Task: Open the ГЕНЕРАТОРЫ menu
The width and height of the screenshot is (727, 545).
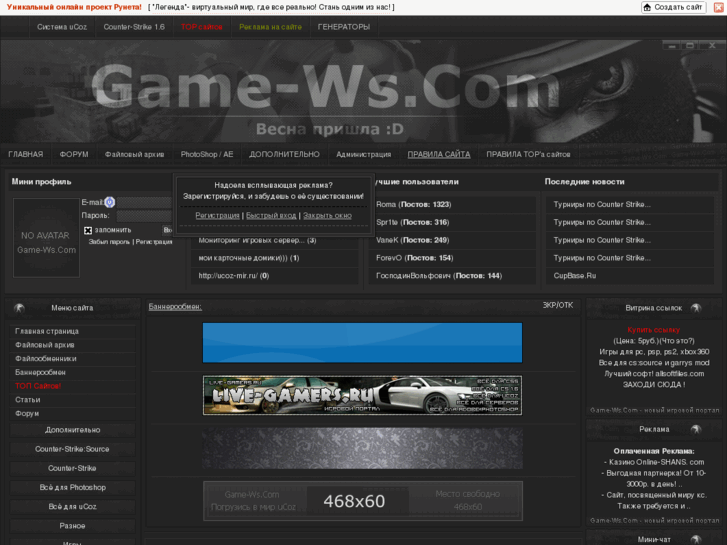Action: [344, 27]
